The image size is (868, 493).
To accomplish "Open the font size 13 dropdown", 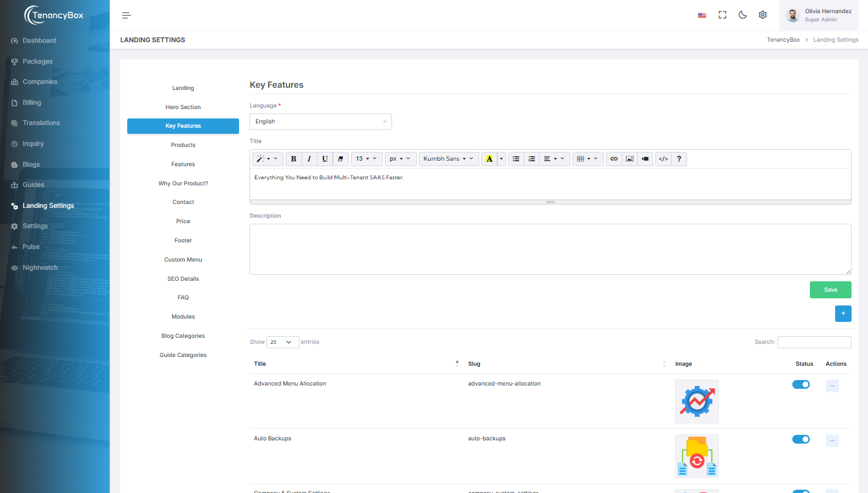I will tap(366, 159).
